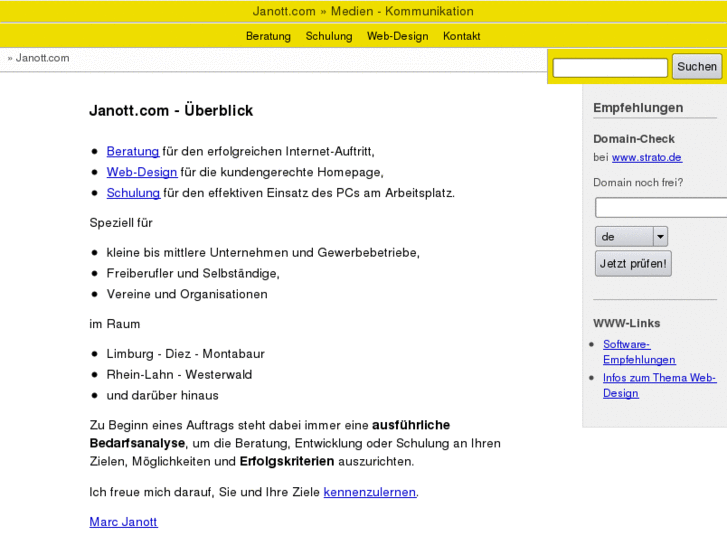The width and height of the screenshot is (727, 545).
Task: Follow the Schulung link in the list
Action: point(133,193)
